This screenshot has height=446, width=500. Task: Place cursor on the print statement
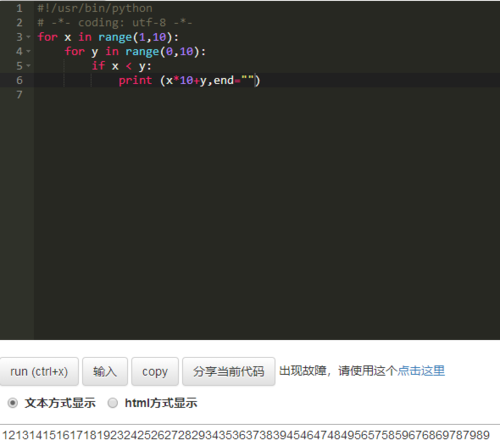(189, 80)
